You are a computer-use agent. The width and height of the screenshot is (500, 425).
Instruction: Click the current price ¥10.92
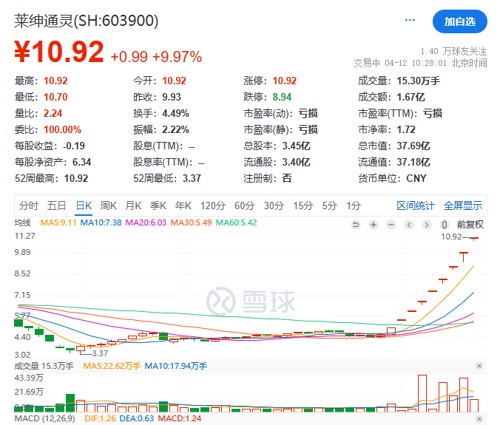tap(59, 52)
